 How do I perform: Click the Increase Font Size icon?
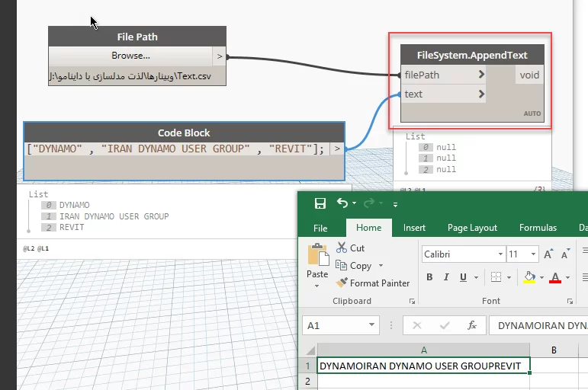[548, 254]
